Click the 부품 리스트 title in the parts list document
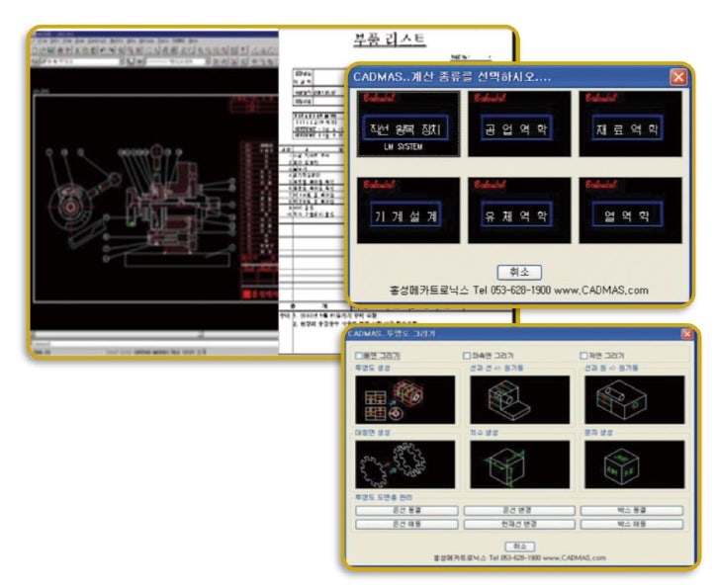717x588 pixels. [x=390, y=39]
